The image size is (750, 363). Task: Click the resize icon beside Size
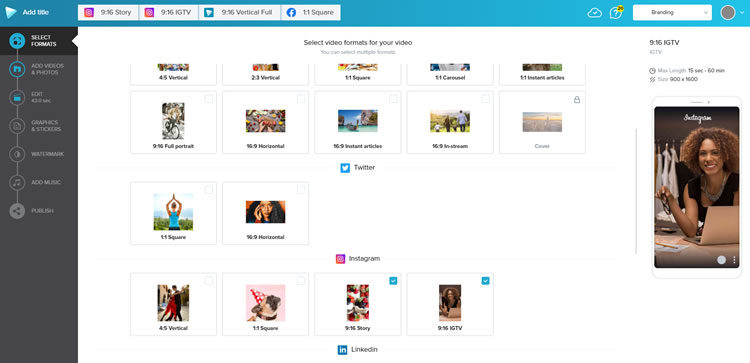tap(652, 79)
